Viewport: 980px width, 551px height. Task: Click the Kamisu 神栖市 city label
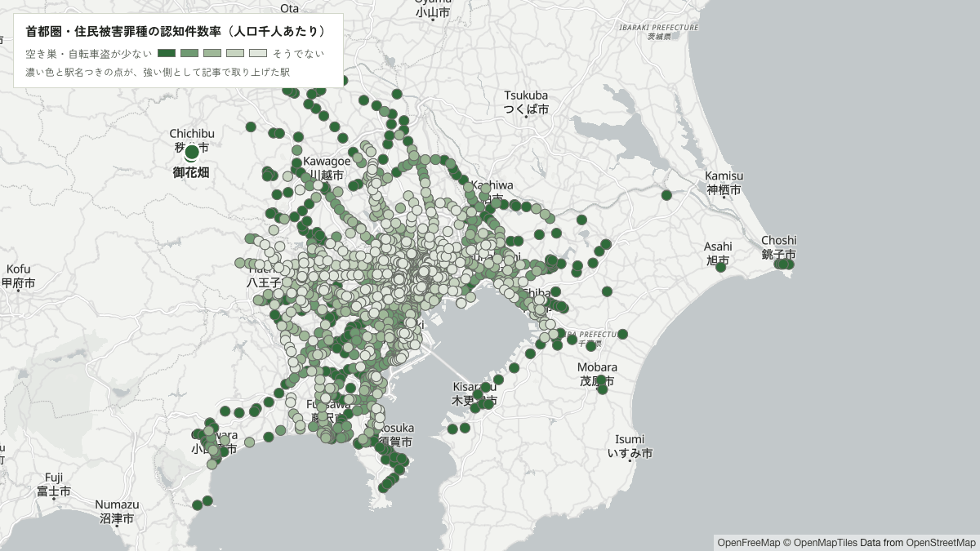point(724,183)
